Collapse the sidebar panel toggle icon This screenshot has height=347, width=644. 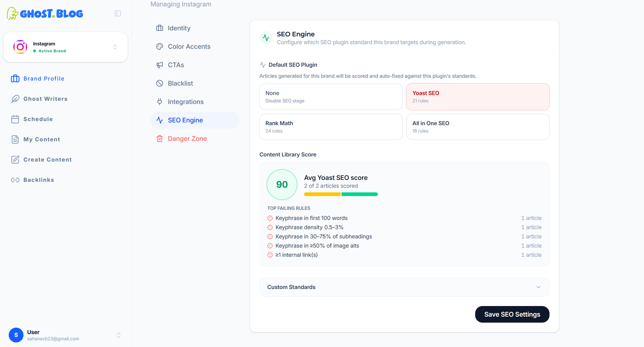click(118, 13)
